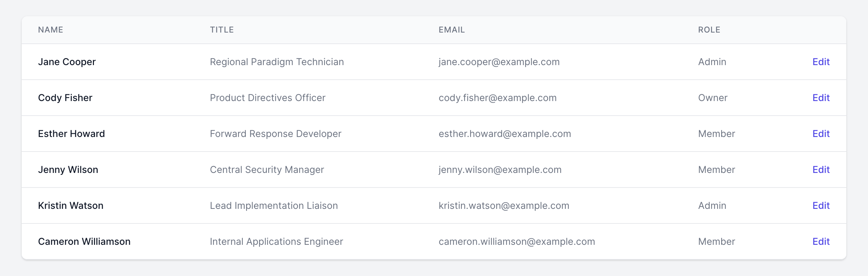The width and height of the screenshot is (868, 276).
Task: Click the Regional Paradigm Technician title
Action: click(x=277, y=62)
